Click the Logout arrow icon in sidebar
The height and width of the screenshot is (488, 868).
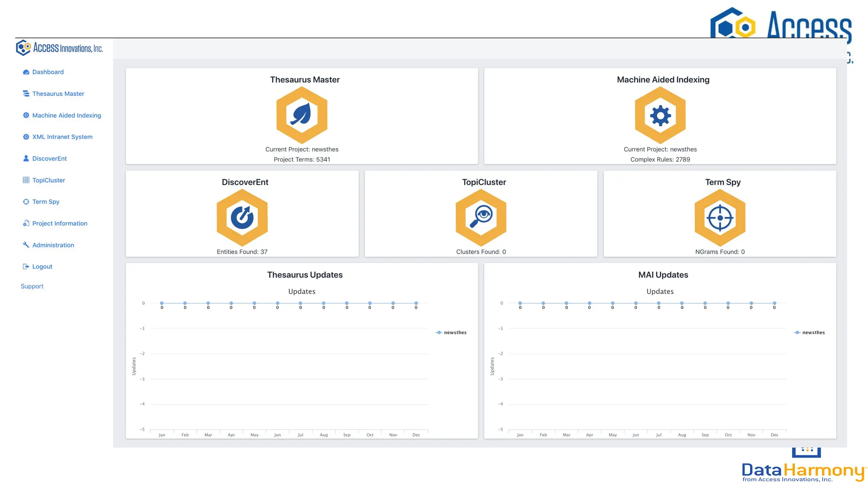26,266
